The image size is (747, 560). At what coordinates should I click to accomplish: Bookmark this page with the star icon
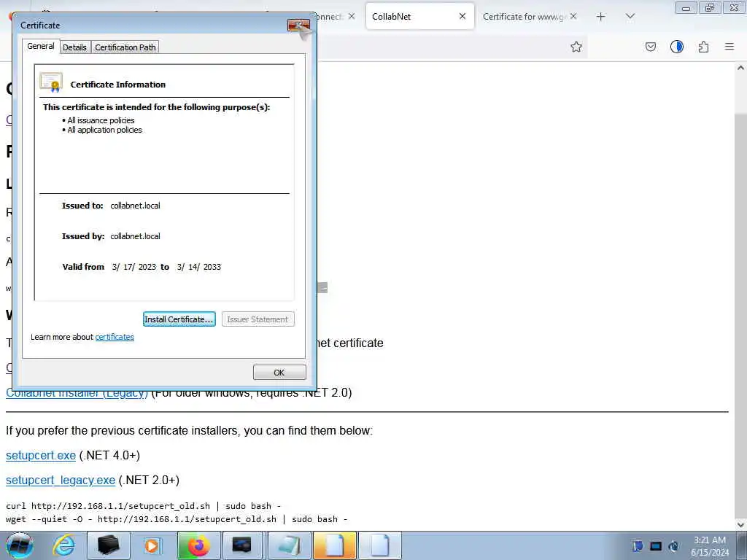pos(576,47)
